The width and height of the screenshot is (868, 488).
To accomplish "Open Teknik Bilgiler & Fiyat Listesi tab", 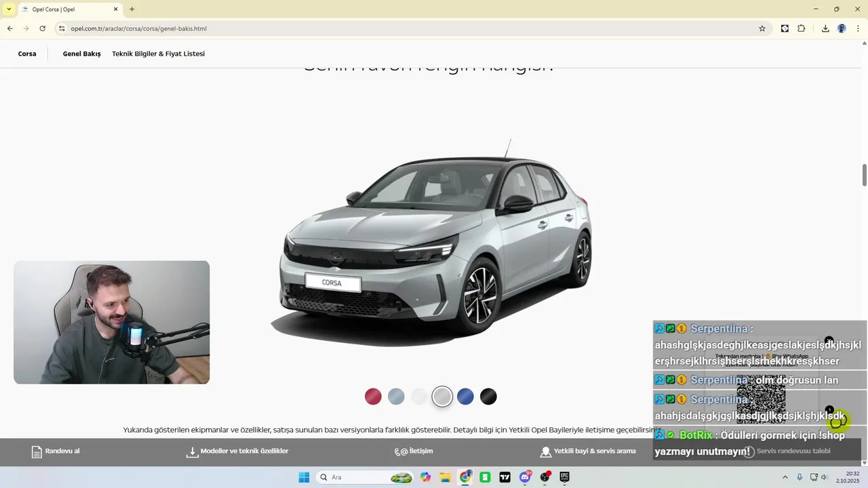I will click(x=158, y=54).
